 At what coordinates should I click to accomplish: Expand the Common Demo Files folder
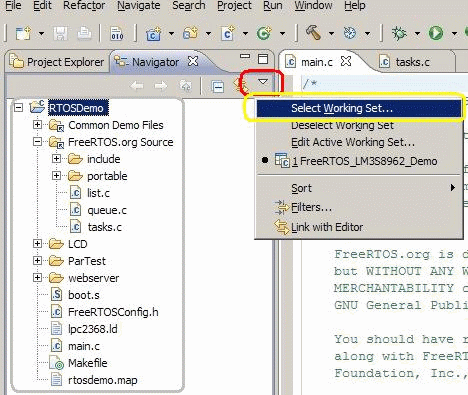point(37,125)
